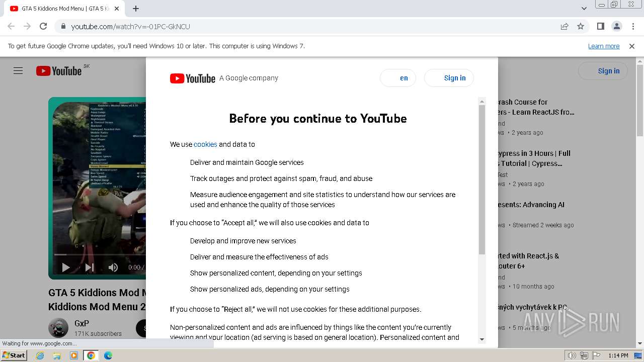Click the system tray network icon

point(584,355)
